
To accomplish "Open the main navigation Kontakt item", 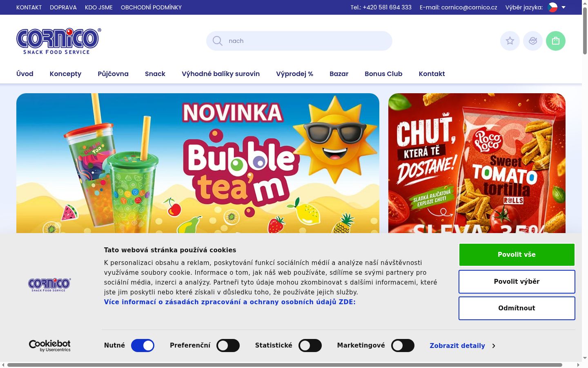I will 432,74.
